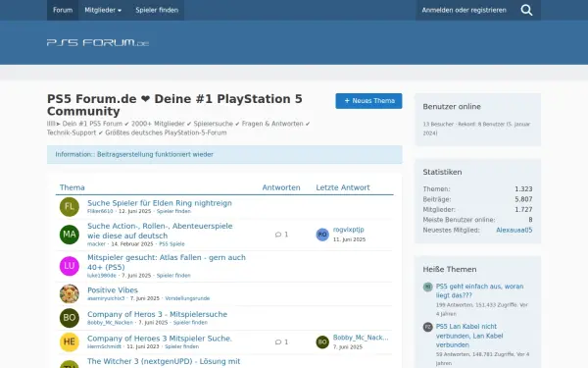Open LU avatar of luke1980de
588x368 pixels.
pos(70,266)
